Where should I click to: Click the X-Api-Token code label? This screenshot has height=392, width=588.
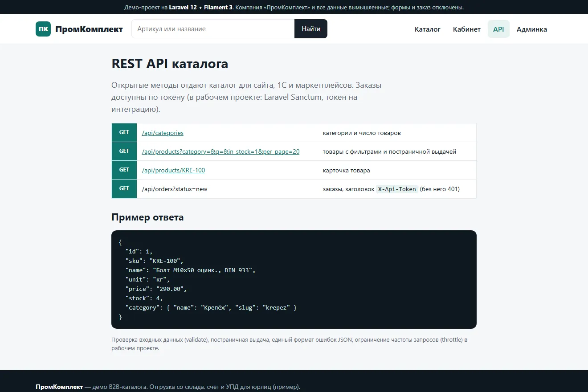tap(397, 189)
